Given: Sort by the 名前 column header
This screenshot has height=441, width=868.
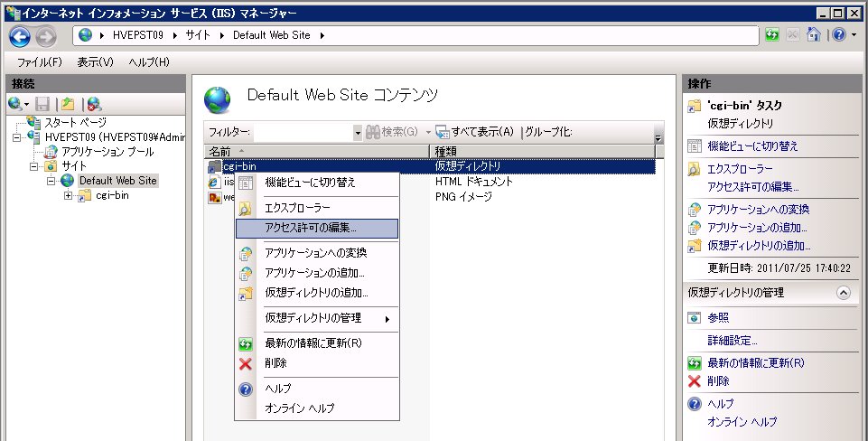Looking at the screenshot, I should click(317, 151).
